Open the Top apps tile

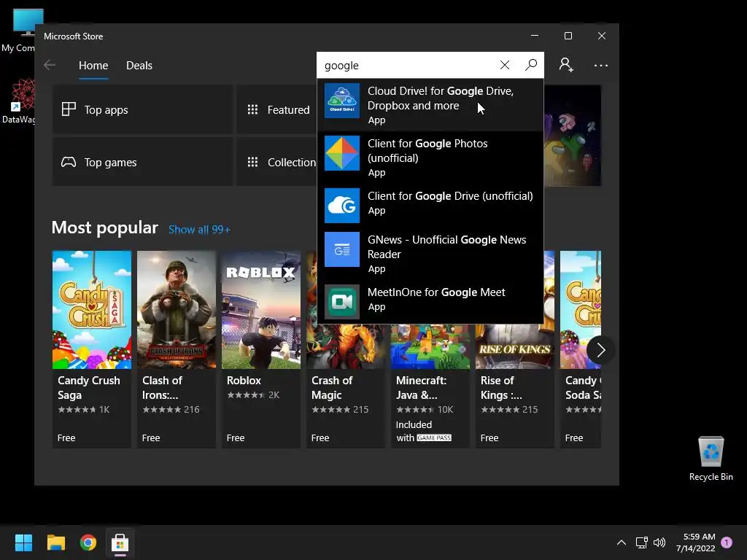[x=142, y=109]
